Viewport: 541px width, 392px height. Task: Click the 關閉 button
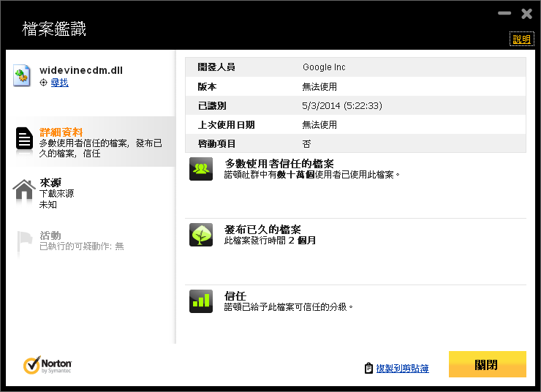tap(487, 364)
